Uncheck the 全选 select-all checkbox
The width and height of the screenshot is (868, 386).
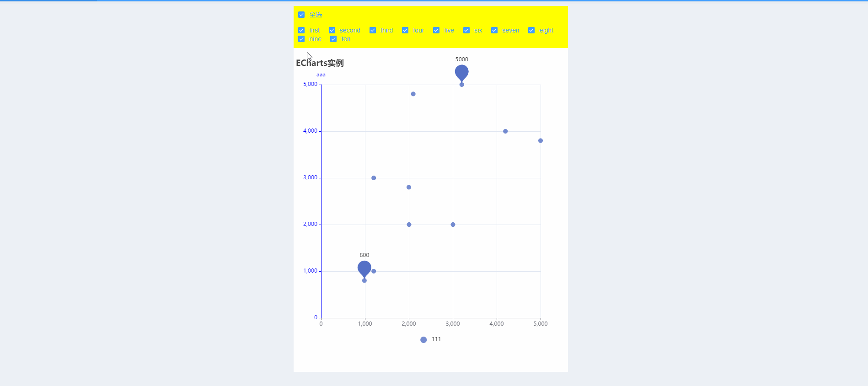301,15
